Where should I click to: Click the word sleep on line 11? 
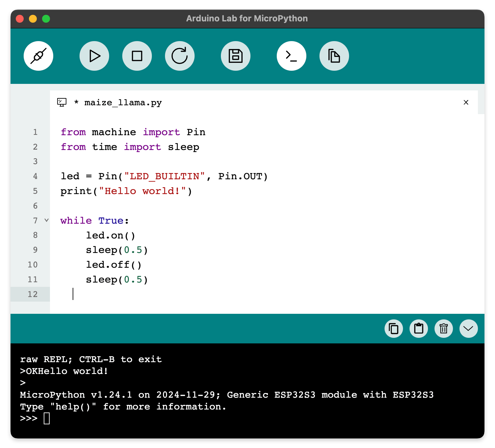(x=101, y=279)
